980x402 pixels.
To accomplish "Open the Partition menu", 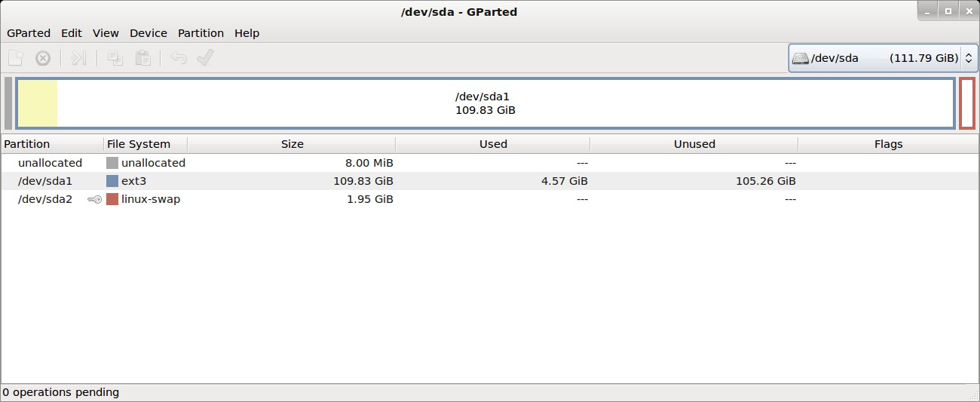I will tap(201, 33).
